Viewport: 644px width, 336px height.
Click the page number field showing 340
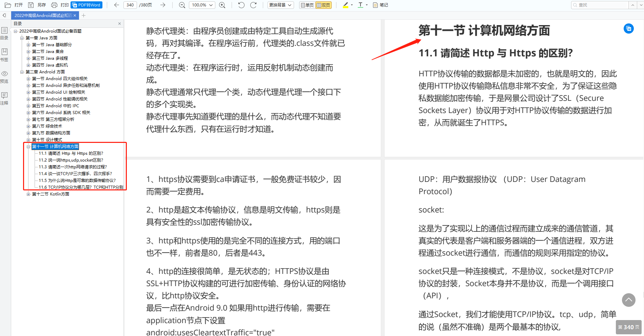(x=130, y=5)
